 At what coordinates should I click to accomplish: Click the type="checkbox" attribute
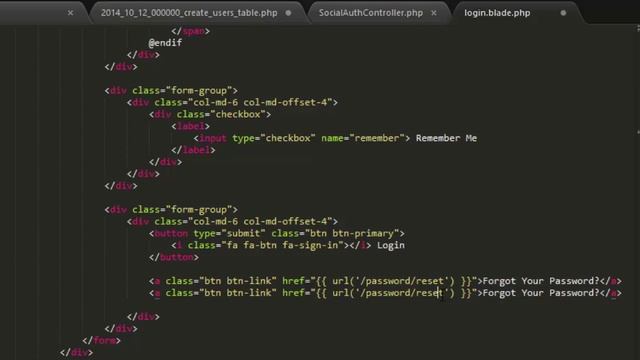click(x=273, y=138)
